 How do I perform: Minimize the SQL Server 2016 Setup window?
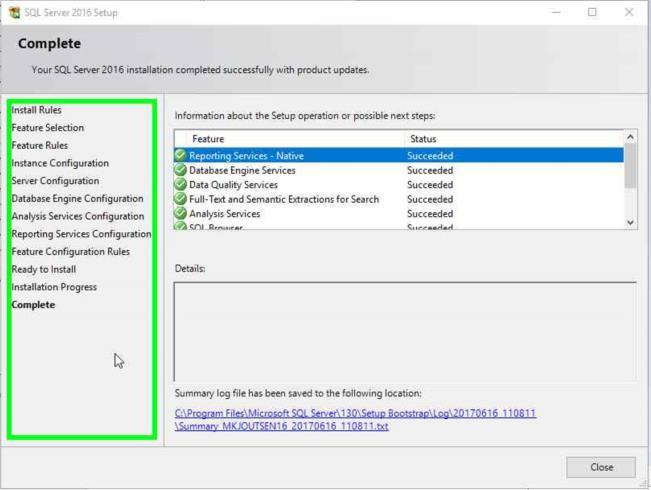[x=556, y=12]
